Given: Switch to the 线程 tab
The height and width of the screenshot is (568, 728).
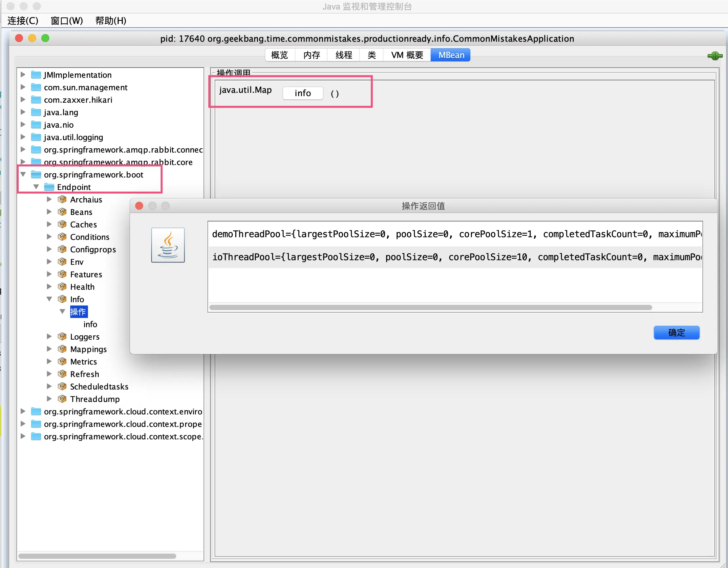Looking at the screenshot, I should [x=344, y=55].
